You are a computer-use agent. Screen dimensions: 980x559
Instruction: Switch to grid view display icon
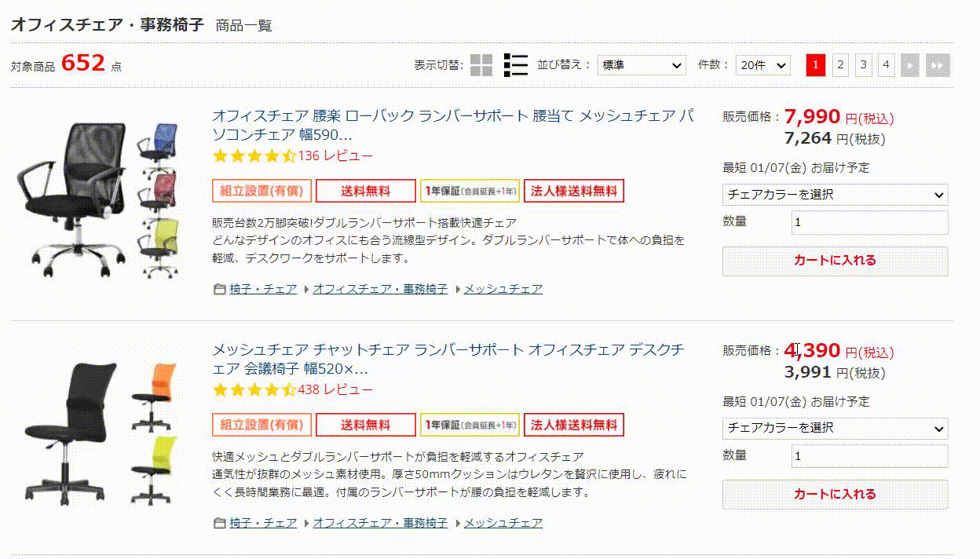481,65
